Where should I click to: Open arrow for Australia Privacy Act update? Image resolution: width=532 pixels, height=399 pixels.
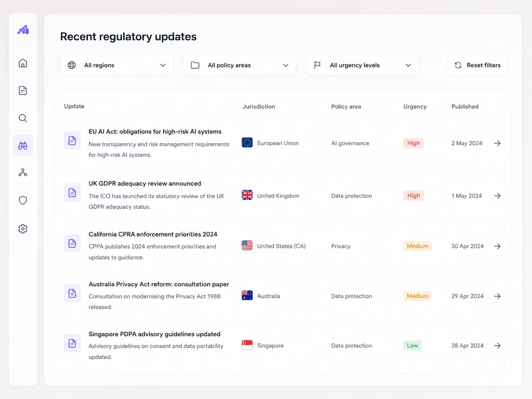(497, 296)
